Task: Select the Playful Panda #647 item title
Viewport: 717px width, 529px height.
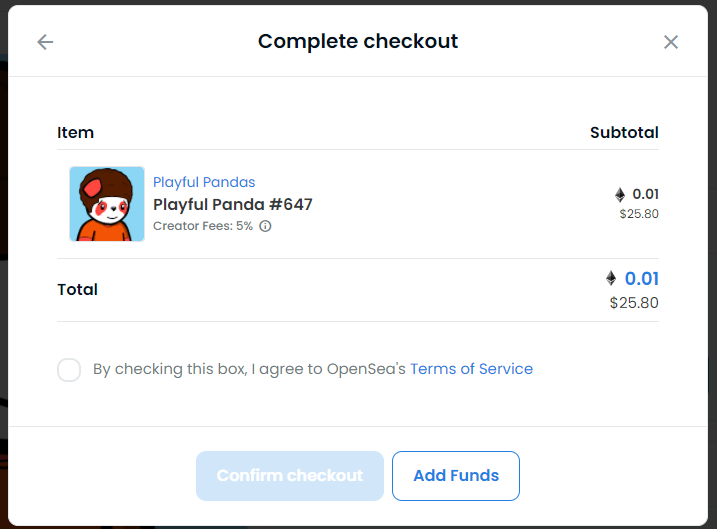Action: tap(233, 204)
